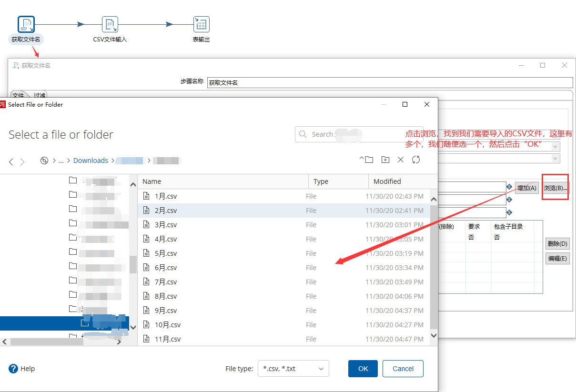This screenshot has width=576, height=392.
Task: Delete selection using the X icon above file list
Action: pos(401,160)
